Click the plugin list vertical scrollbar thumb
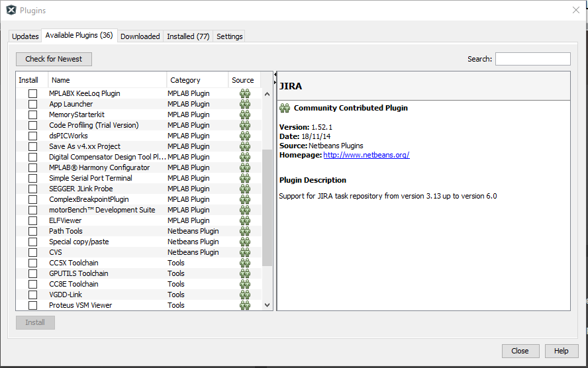Viewport: 588px width, 368px height. [x=268, y=207]
